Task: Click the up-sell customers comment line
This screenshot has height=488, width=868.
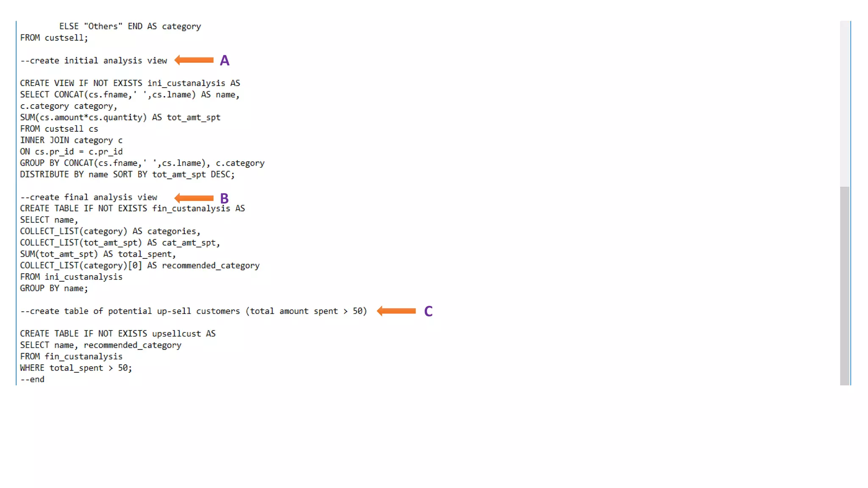Action: (x=193, y=311)
